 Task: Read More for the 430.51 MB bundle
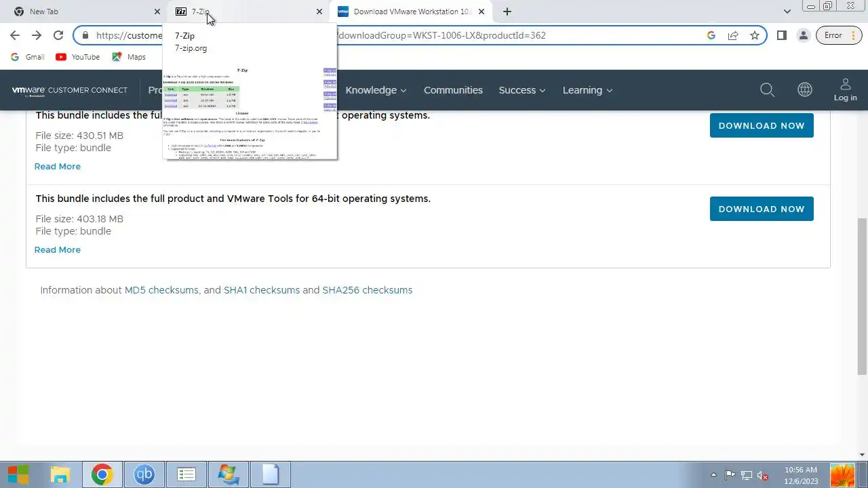tap(58, 166)
